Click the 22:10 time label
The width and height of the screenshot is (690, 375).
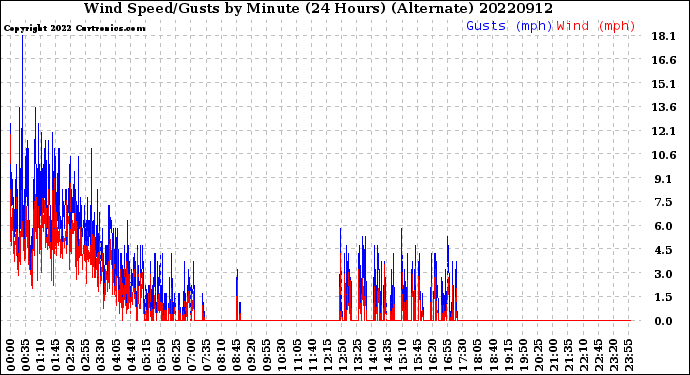point(584,355)
